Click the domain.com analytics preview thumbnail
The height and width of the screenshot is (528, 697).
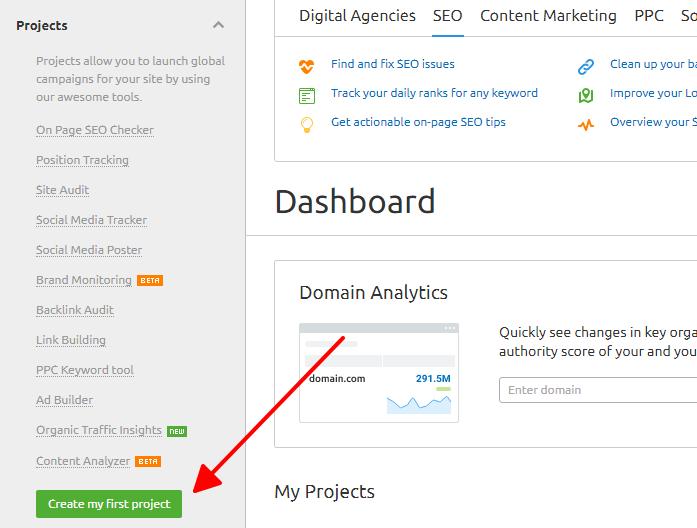(379, 373)
